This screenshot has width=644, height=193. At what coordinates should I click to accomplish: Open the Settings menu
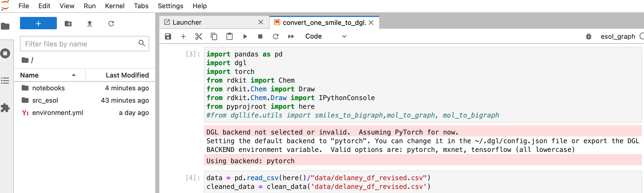point(171,6)
